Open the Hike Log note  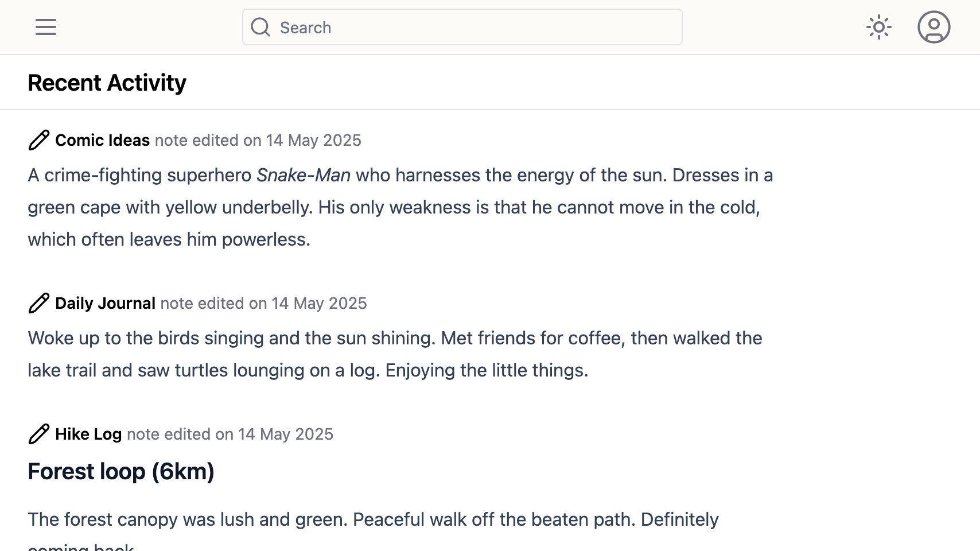[x=88, y=434]
